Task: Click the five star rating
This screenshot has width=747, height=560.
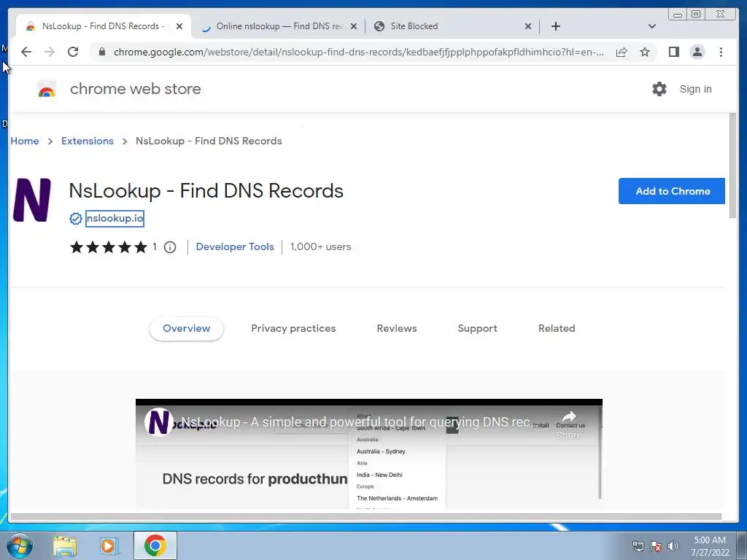Action: click(109, 247)
